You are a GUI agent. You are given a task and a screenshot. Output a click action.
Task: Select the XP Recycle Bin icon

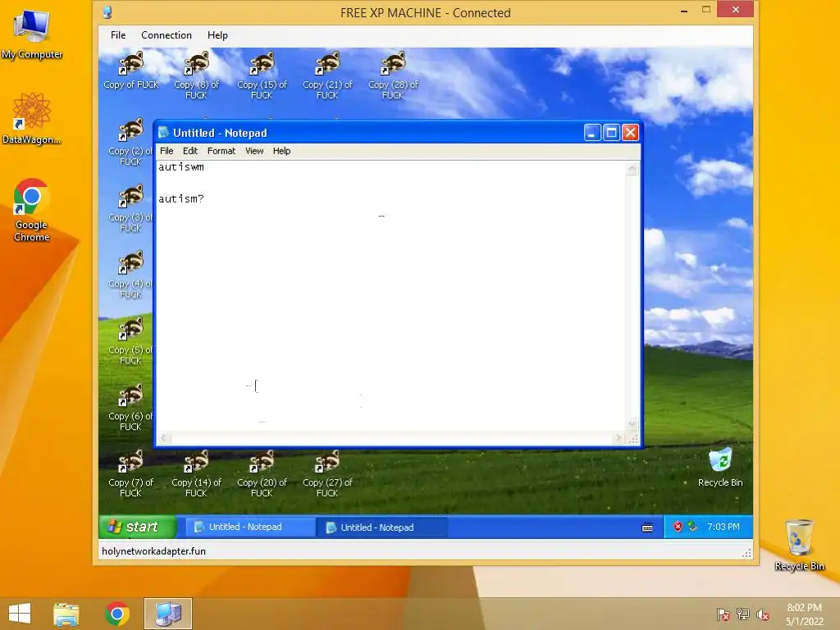click(720, 467)
